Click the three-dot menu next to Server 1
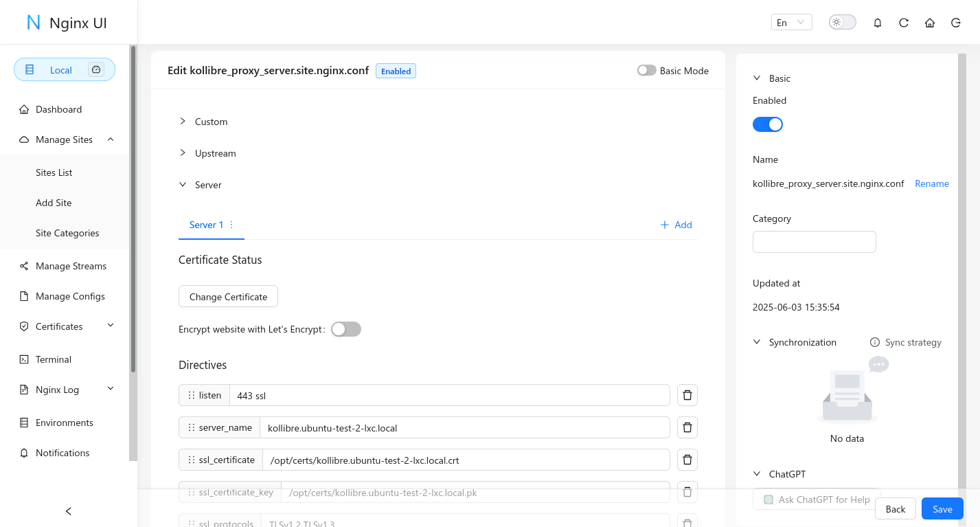The width and height of the screenshot is (980, 527). (x=231, y=225)
